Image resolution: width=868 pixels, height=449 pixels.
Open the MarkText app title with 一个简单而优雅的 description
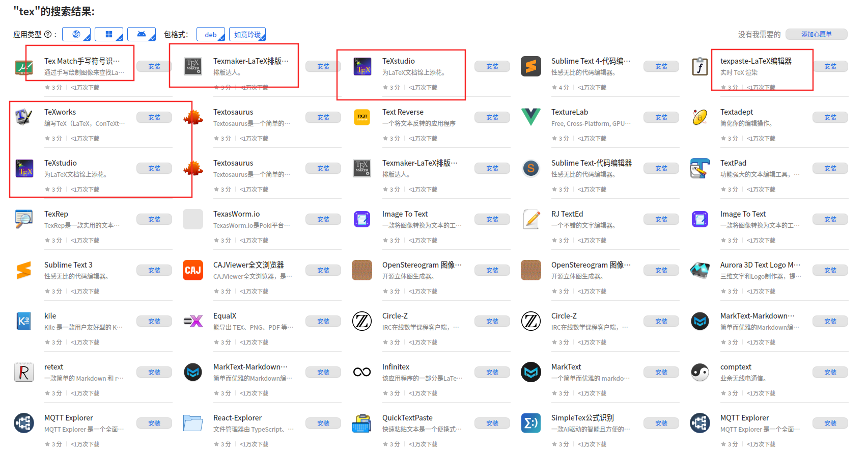pos(566,367)
